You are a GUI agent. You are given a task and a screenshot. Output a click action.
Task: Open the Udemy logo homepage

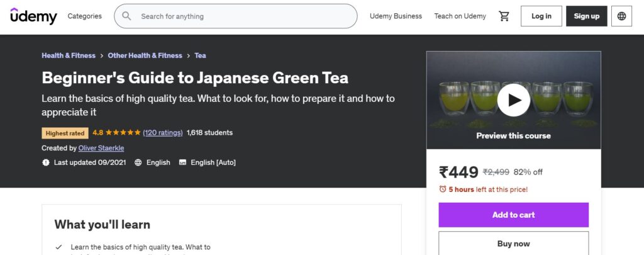point(34,16)
